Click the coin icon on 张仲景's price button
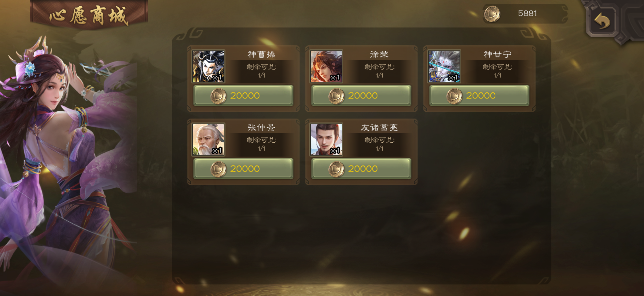Screen dimensions: 644x296 pyautogui.click(x=218, y=169)
